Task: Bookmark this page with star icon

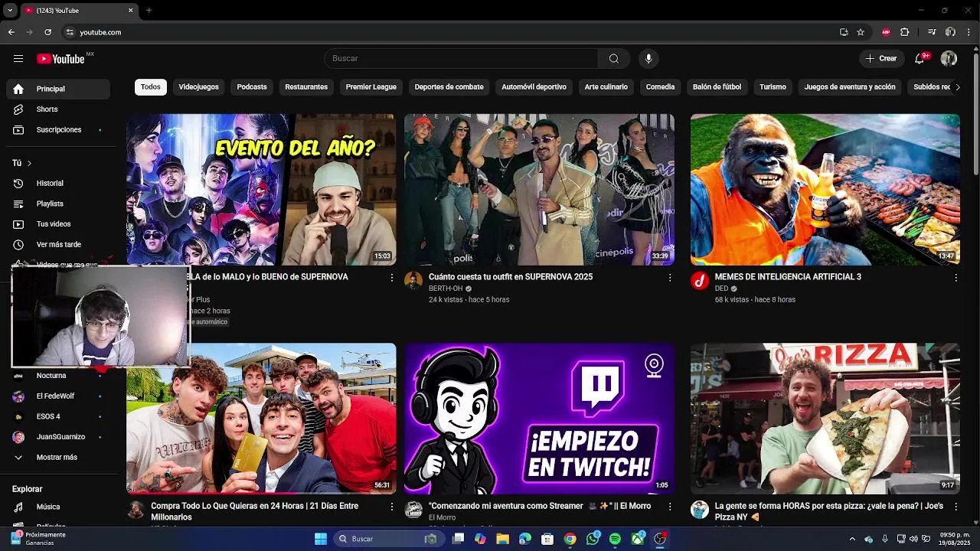Action: click(861, 32)
